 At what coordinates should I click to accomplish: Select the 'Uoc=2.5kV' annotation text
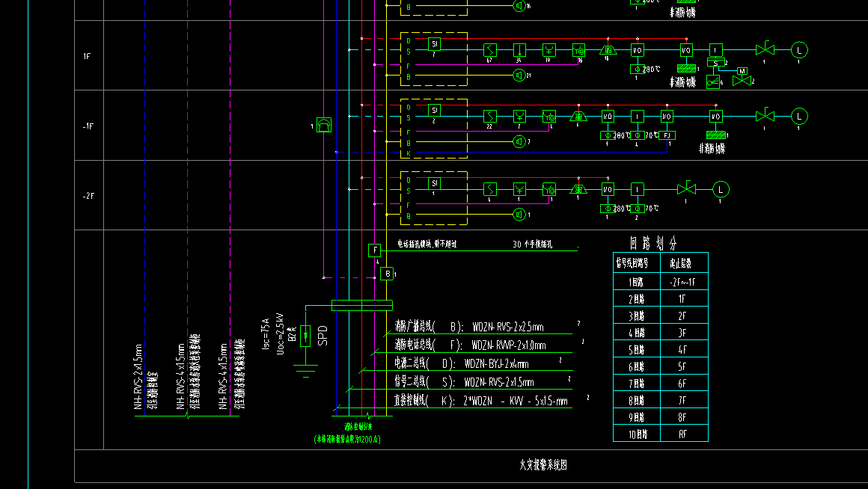(280, 333)
